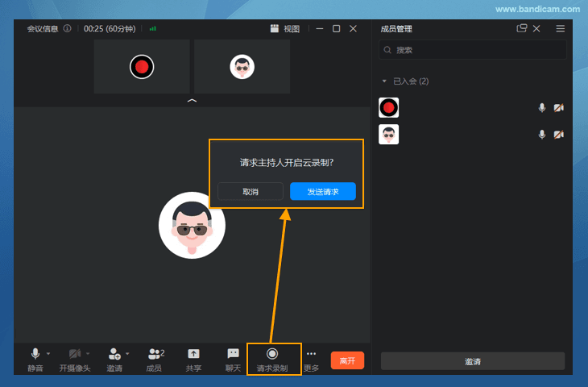The height and width of the screenshot is (387, 588).
Task: Click 发送请求 to send recording request
Action: [x=323, y=191]
